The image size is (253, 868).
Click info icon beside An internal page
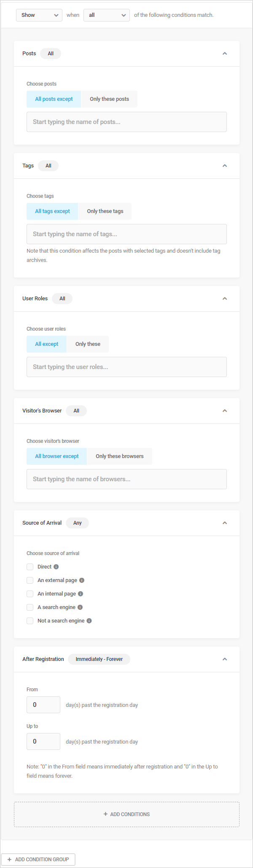click(x=81, y=594)
